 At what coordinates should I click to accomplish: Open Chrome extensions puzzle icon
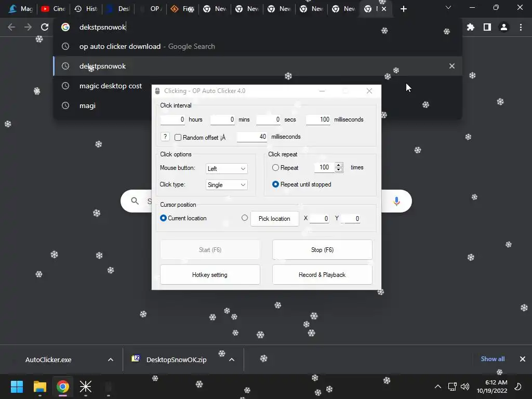(x=471, y=27)
